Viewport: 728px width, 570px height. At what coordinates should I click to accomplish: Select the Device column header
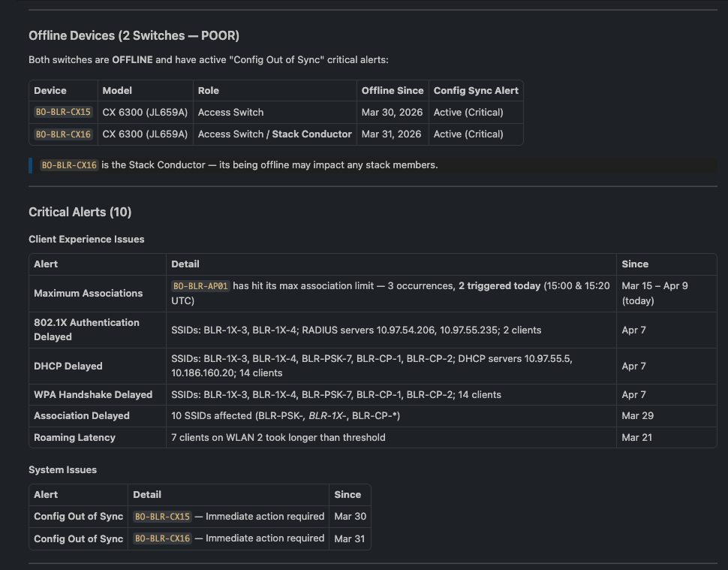click(48, 90)
